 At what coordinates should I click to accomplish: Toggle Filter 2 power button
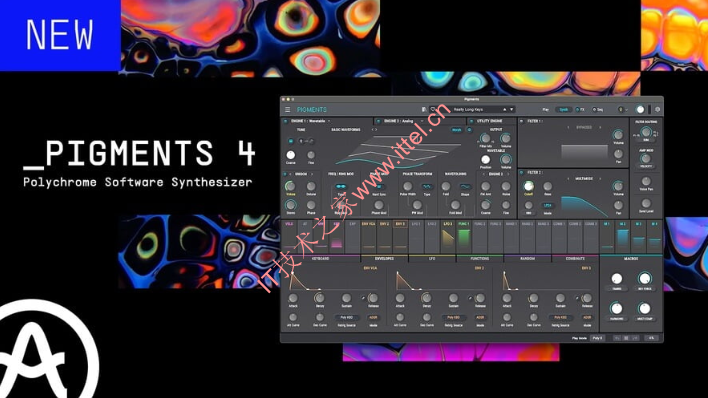pos(522,173)
